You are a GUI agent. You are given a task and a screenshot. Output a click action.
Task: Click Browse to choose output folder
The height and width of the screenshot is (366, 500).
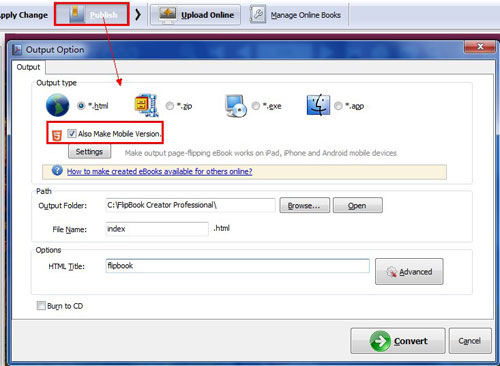click(x=304, y=205)
